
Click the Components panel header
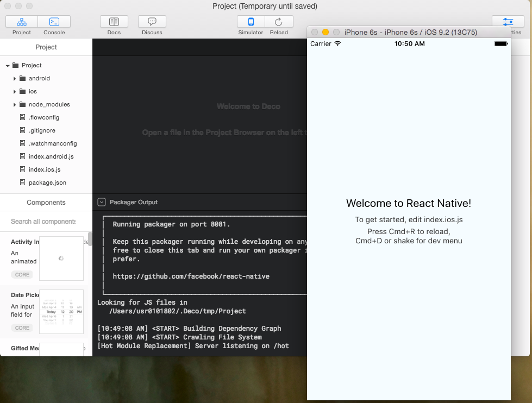coord(46,203)
